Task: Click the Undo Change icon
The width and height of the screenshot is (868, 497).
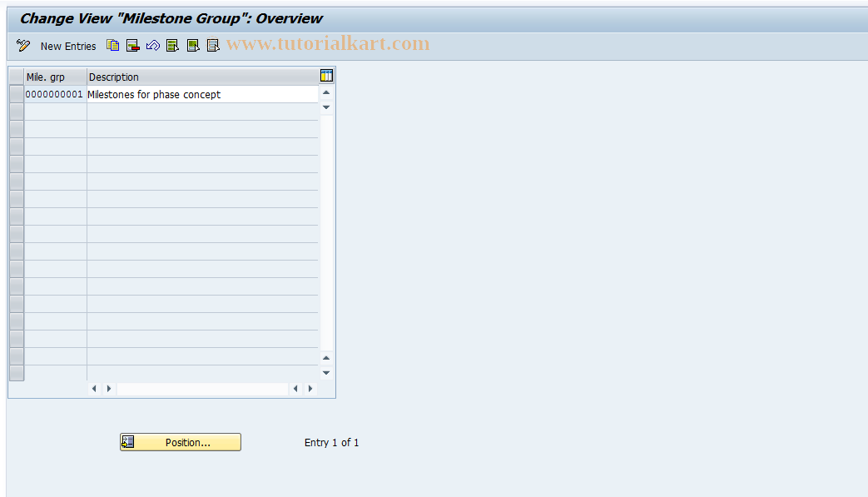Action: (x=153, y=46)
